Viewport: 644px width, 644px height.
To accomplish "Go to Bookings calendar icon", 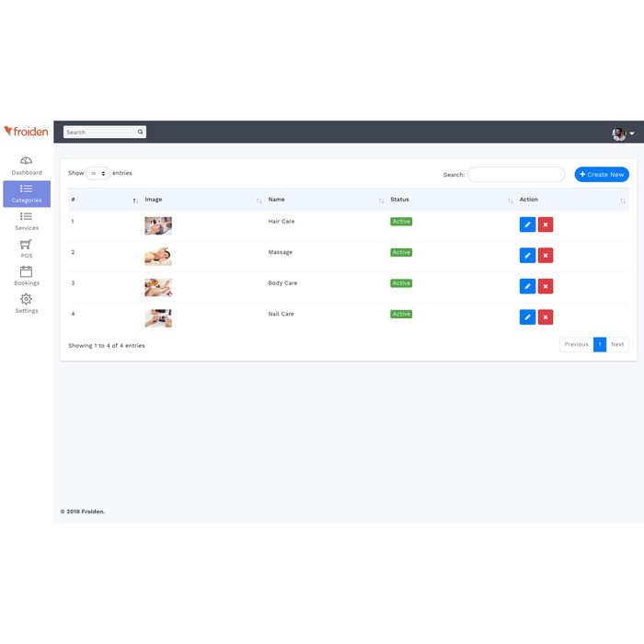I will (26, 271).
